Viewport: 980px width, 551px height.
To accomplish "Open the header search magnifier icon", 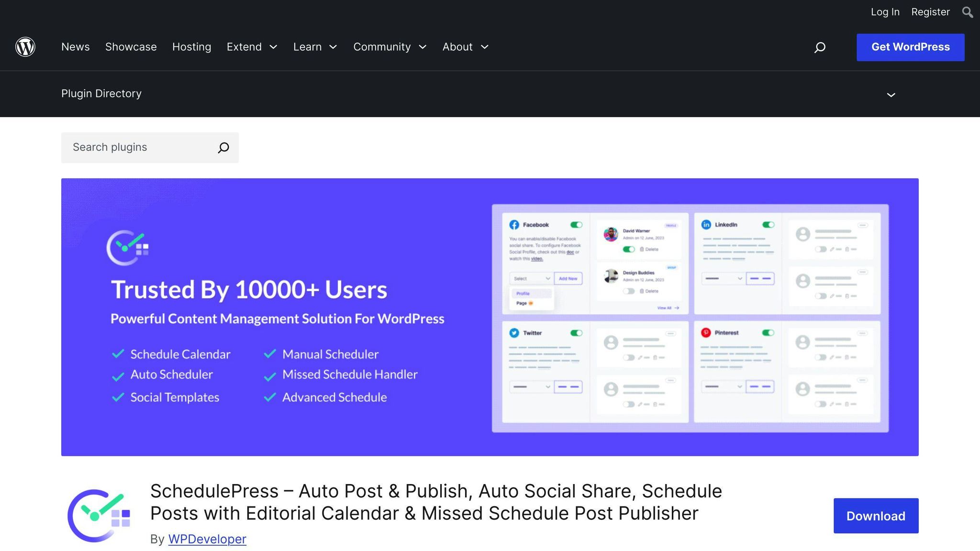I will [820, 47].
